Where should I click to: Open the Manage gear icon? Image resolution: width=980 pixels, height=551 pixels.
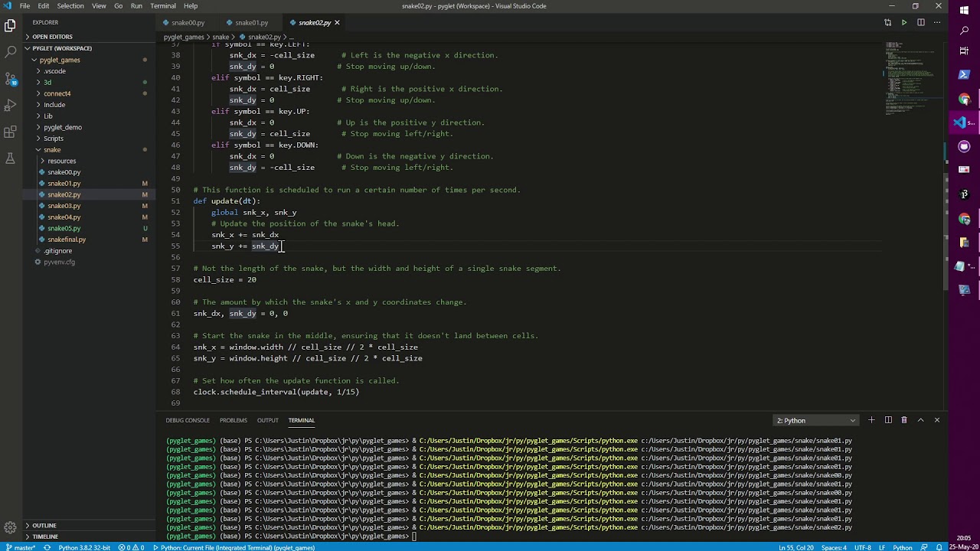(x=11, y=527)
